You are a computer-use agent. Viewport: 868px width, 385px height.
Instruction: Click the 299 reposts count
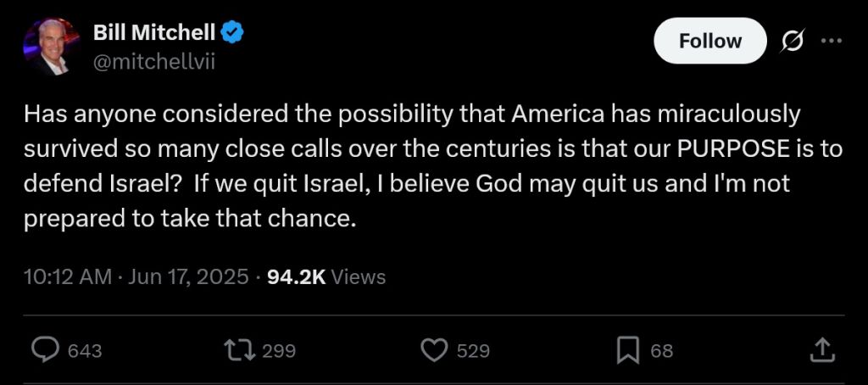[x=279, y=351]
